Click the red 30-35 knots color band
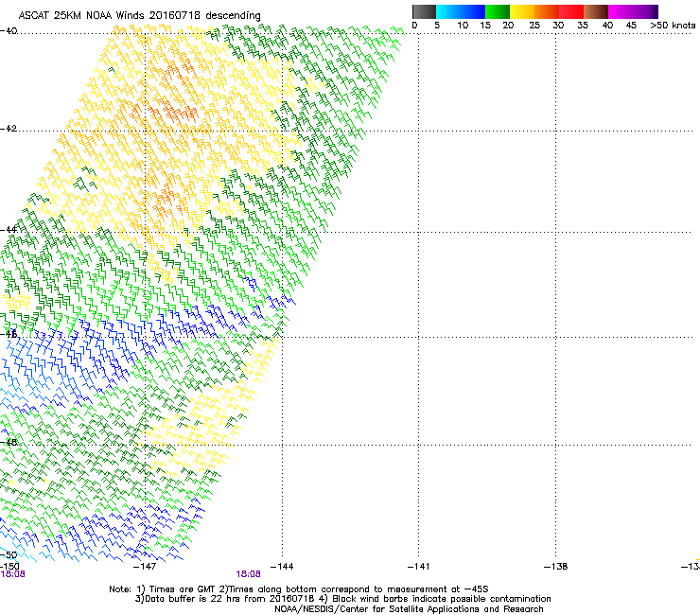700x615 pixels. (x=571, y=11)
